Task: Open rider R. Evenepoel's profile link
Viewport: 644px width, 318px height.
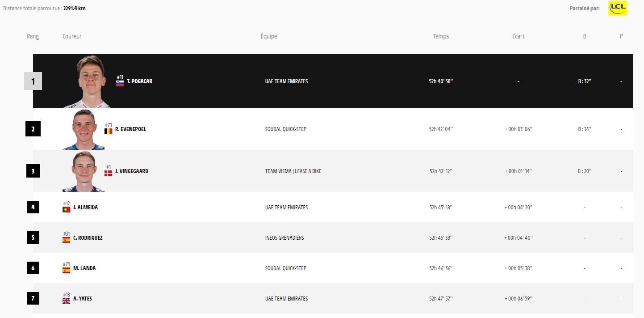Action: tap(130, 129)
